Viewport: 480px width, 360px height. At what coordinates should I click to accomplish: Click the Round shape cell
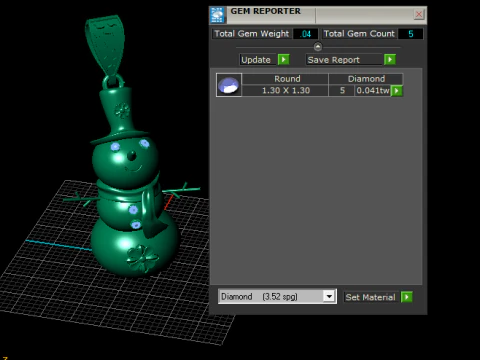point(285,79)
